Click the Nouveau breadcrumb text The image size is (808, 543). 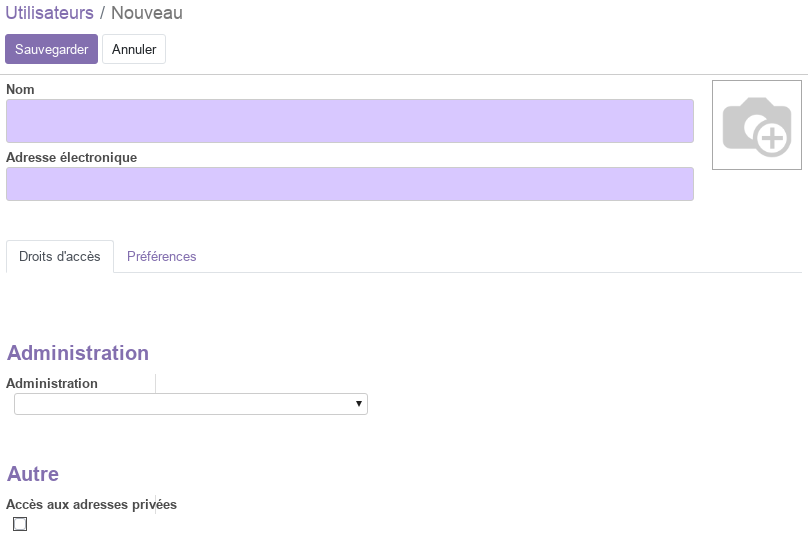point(147,13)
